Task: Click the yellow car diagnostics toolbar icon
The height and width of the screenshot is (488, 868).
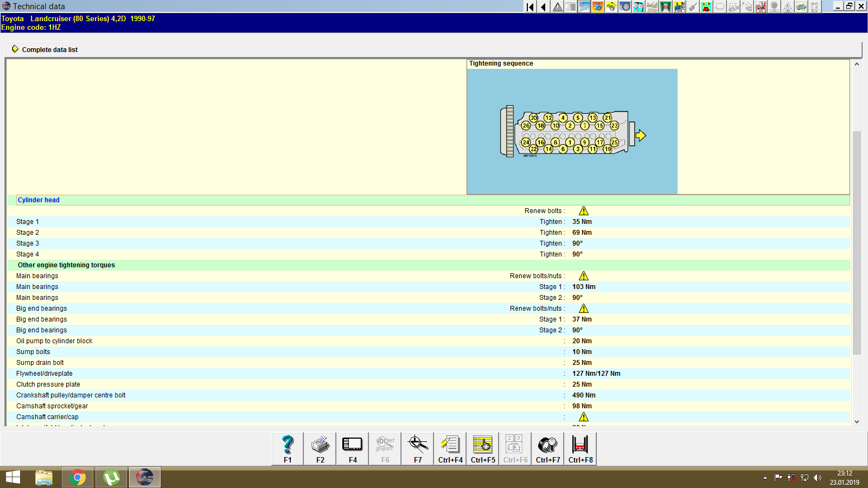Action: tap(679, 7)
